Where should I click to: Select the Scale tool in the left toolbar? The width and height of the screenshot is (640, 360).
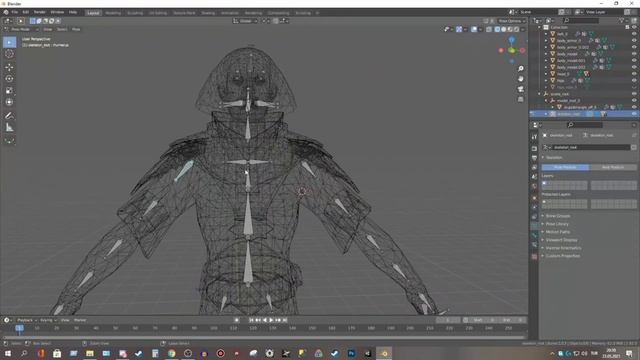(9, 91)
